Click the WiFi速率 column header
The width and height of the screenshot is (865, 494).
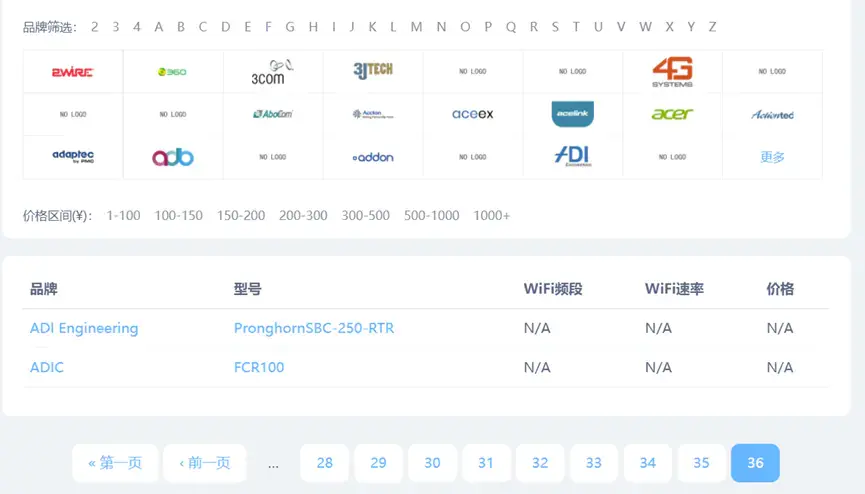click(x=674, y=289)
